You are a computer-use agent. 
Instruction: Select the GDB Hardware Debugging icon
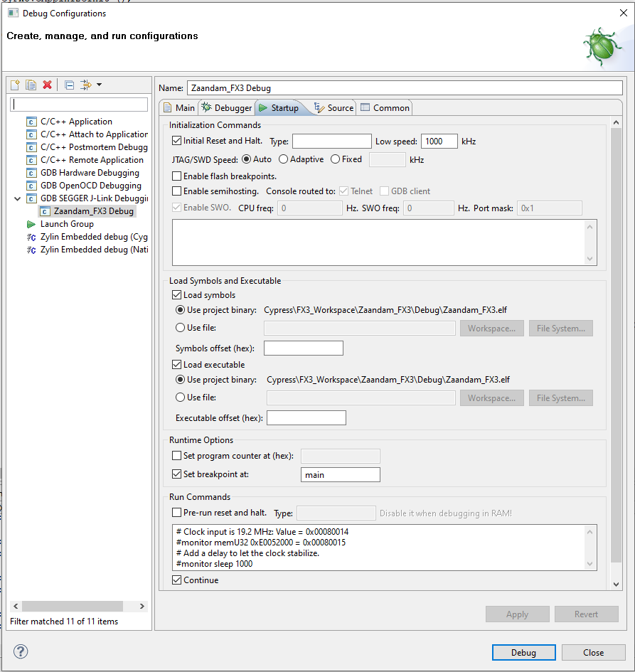pos(31,172)
